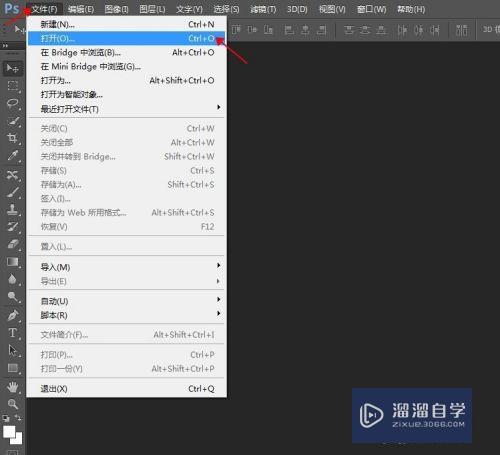
Task: Click the align vertical centers icon
Action: (252, 30)
